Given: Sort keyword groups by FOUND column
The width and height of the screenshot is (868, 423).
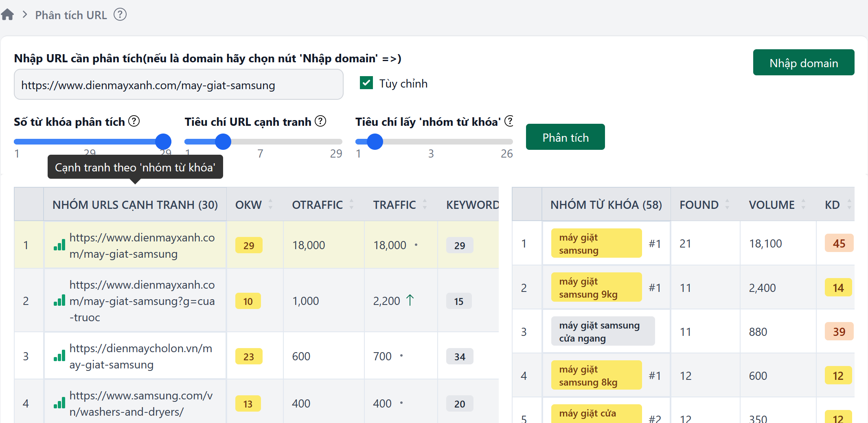Looking at the screenshot, I should [727, 204].
